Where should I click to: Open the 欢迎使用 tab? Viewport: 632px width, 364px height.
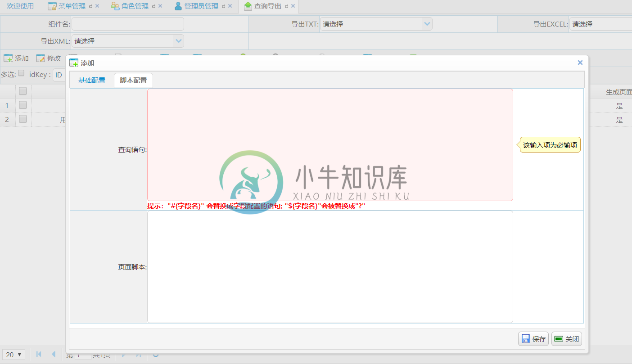20,6
